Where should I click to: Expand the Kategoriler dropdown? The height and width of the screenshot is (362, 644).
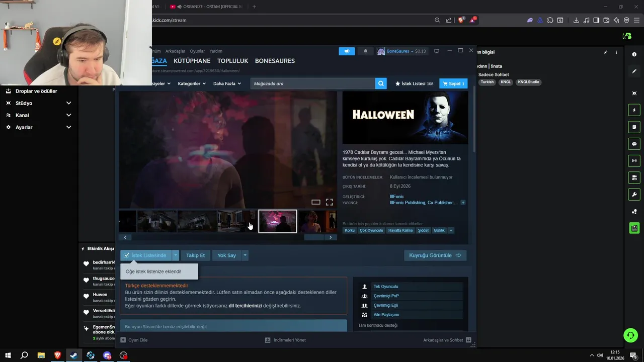click(x=192, y=83)
